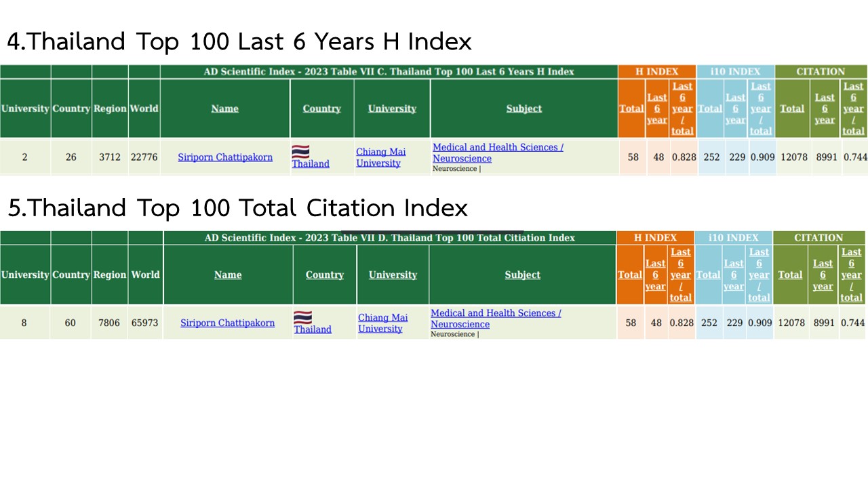The width and height of the screenshot is (868, 488).
Task: Sort by Name header in Table VII C
Action: (224, 108)
